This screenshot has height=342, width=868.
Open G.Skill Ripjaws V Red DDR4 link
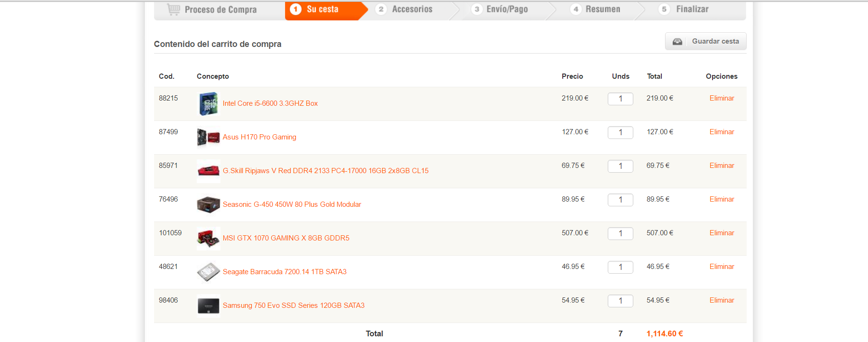[326, 171]
